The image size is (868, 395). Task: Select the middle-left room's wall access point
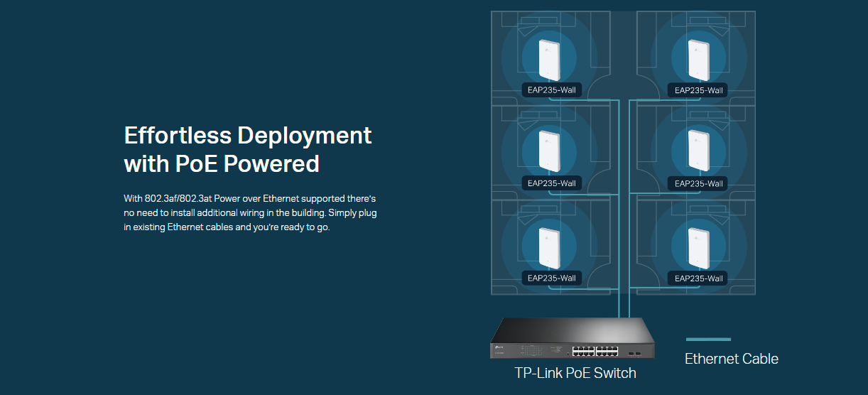point(550,151)
